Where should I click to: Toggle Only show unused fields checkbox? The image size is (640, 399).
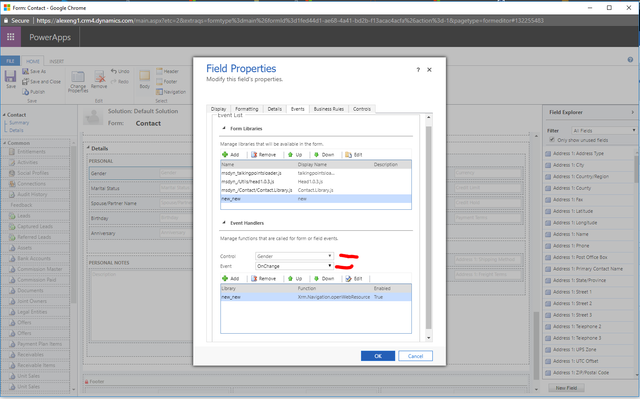coord(552,140)
